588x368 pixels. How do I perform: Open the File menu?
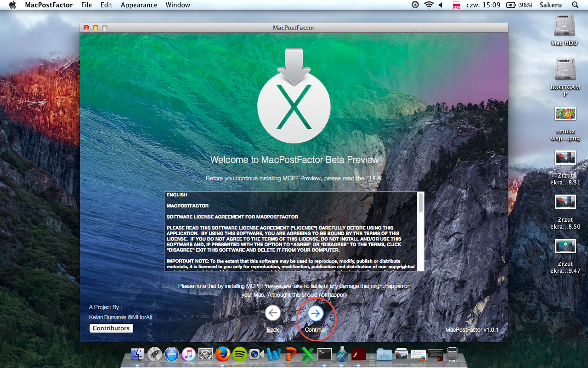pyautogui.click(x=86, y=5)
